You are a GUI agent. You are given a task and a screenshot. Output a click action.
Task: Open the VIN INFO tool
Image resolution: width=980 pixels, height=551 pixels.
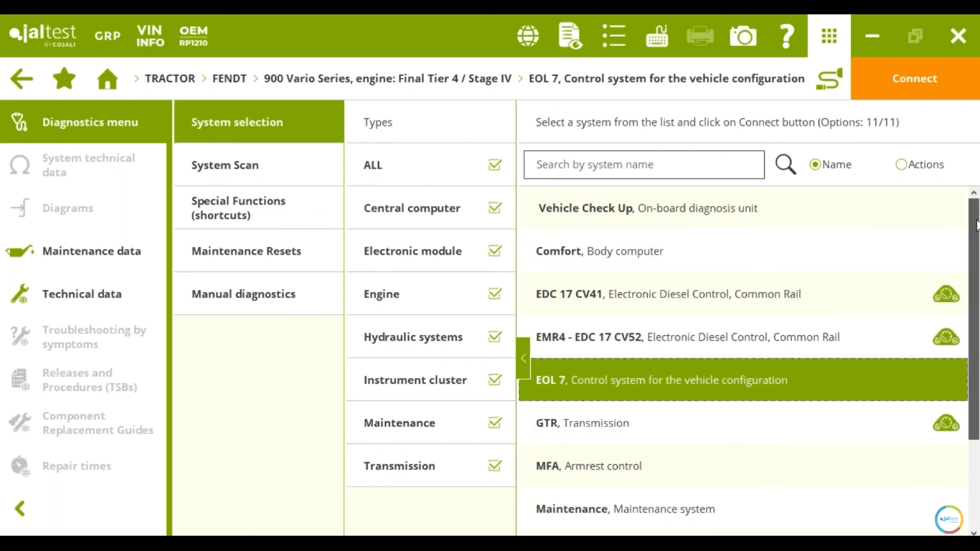click(151, 36)
